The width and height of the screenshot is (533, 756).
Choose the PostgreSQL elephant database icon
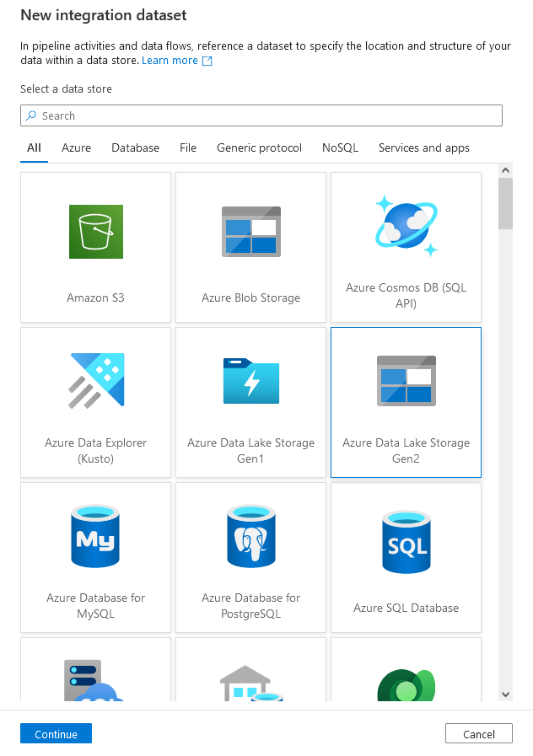click(x=250, y=536)
